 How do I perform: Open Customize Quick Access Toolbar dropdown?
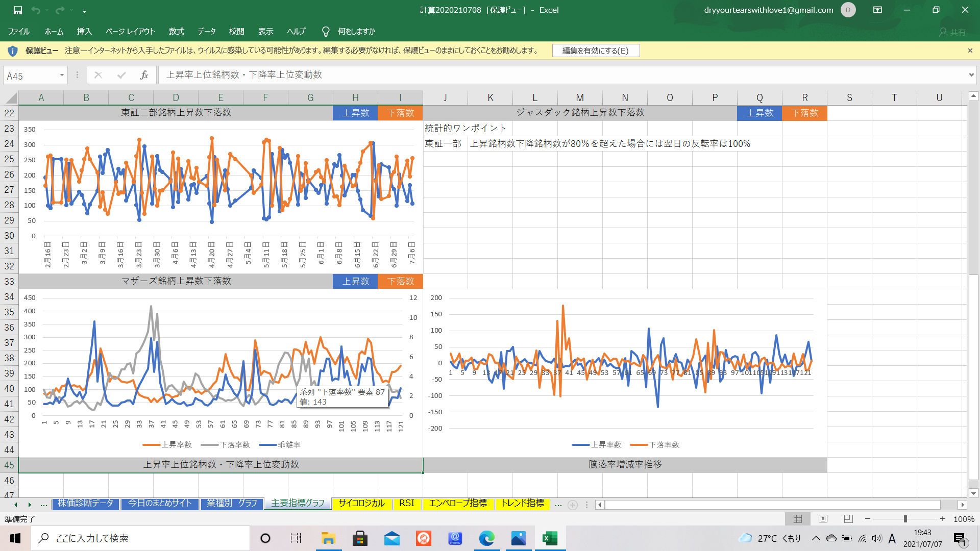pos(84,10)
